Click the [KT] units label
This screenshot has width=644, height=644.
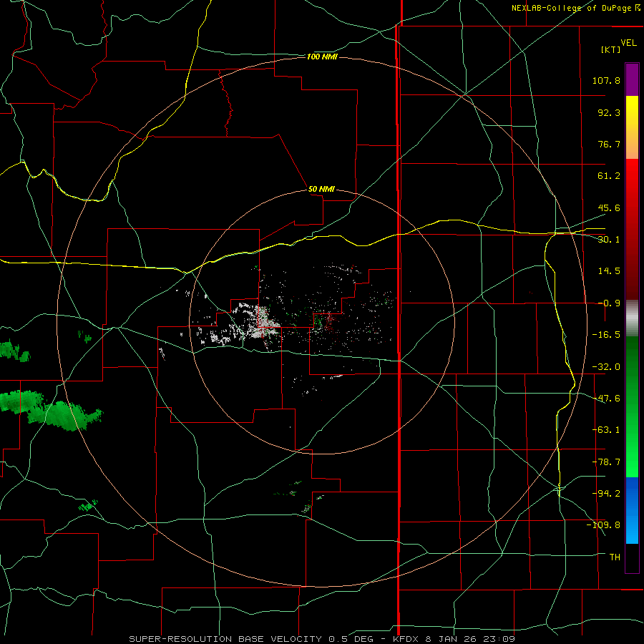tap(611, 49)
